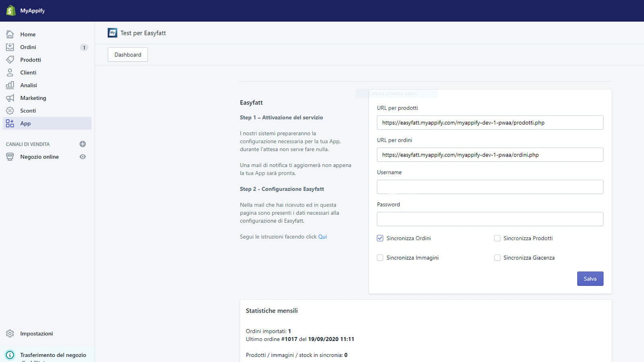This screenshot has width=644, height=362.
Task: Select Negozio online in the sidebar
Action: point(39,157)
